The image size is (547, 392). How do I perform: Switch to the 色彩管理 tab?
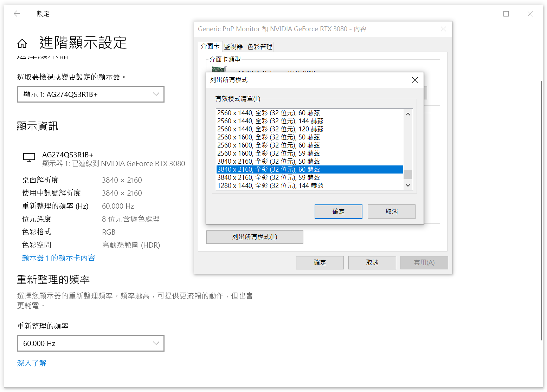point(260,47)
